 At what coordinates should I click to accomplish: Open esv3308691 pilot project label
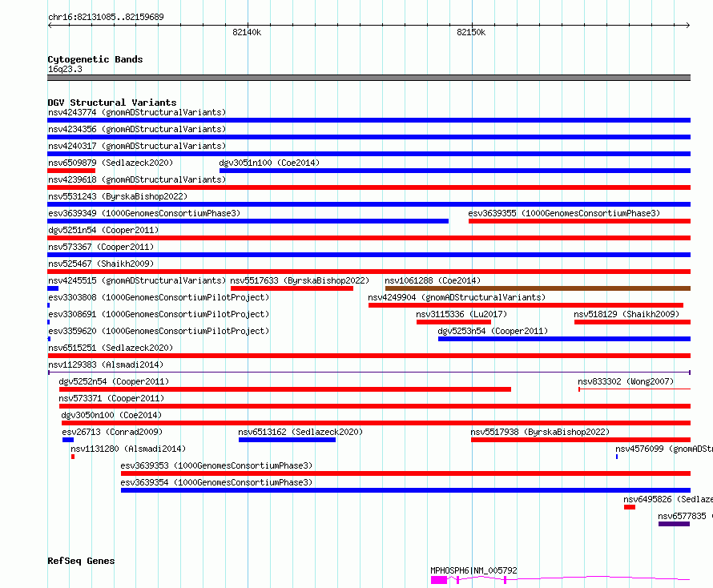[159, 314]
